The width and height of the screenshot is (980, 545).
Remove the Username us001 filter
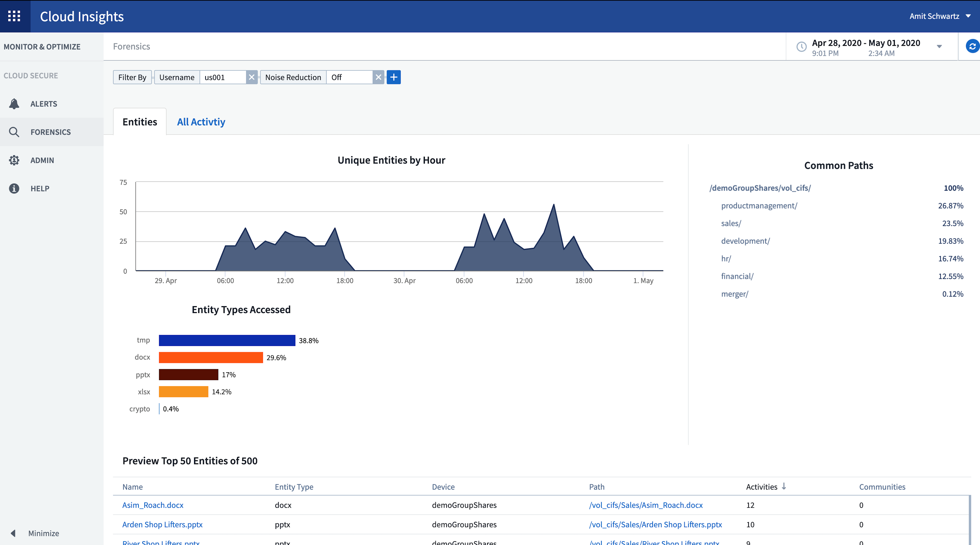coord(253,76)
